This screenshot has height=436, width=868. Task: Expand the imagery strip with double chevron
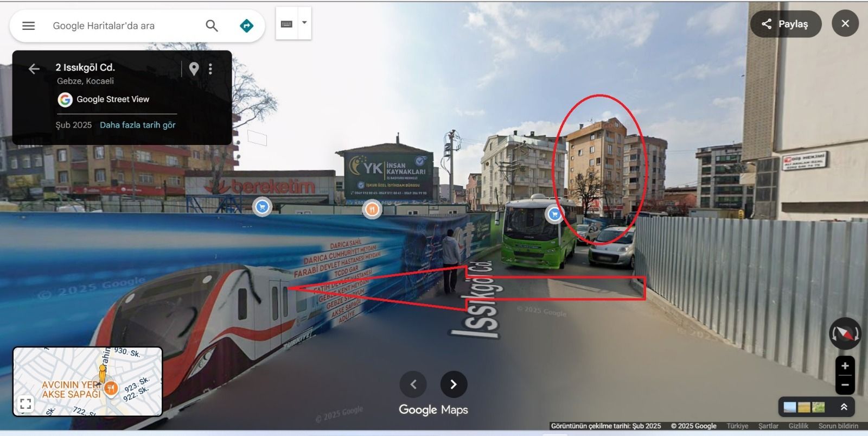pos(844,407)
